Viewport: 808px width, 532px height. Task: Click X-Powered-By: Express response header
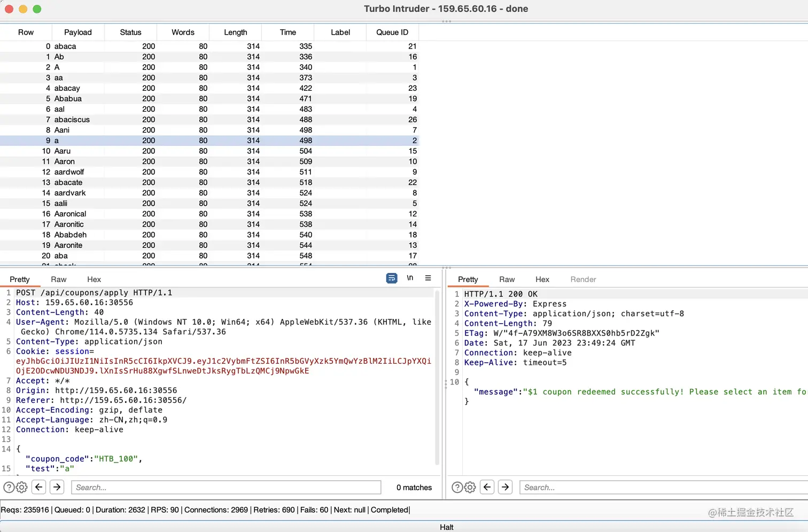point(515,304)
